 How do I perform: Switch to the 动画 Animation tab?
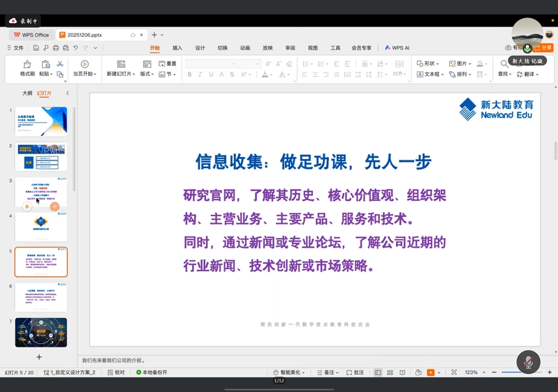(245, 48)
